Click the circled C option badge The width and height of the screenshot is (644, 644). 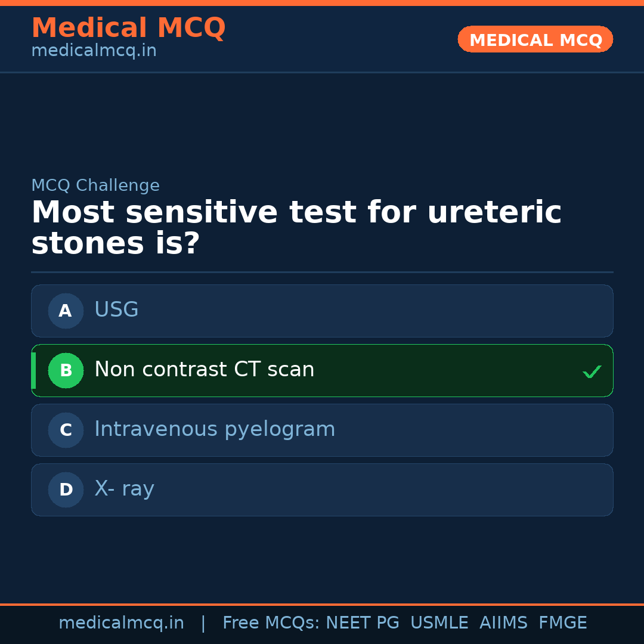point(66,430)
